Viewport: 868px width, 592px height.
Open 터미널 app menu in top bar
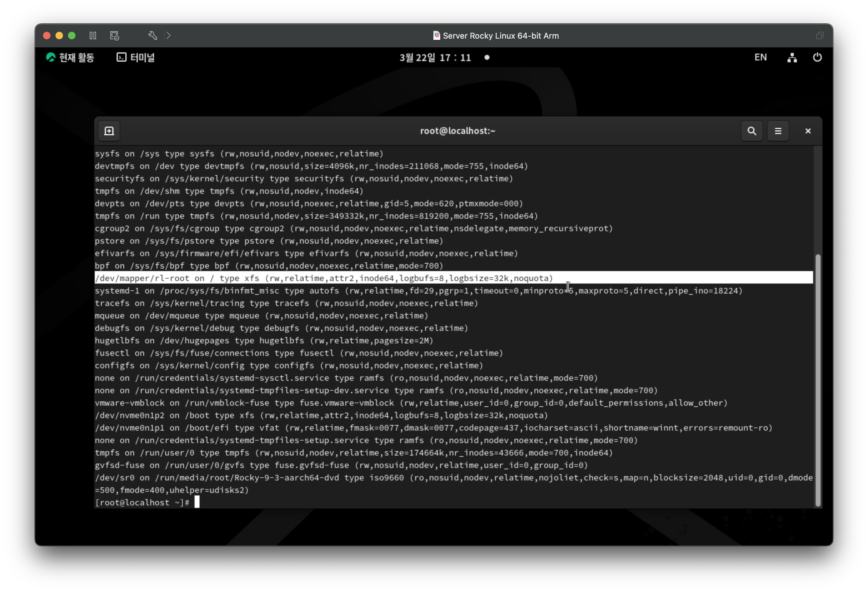(136, 57)
